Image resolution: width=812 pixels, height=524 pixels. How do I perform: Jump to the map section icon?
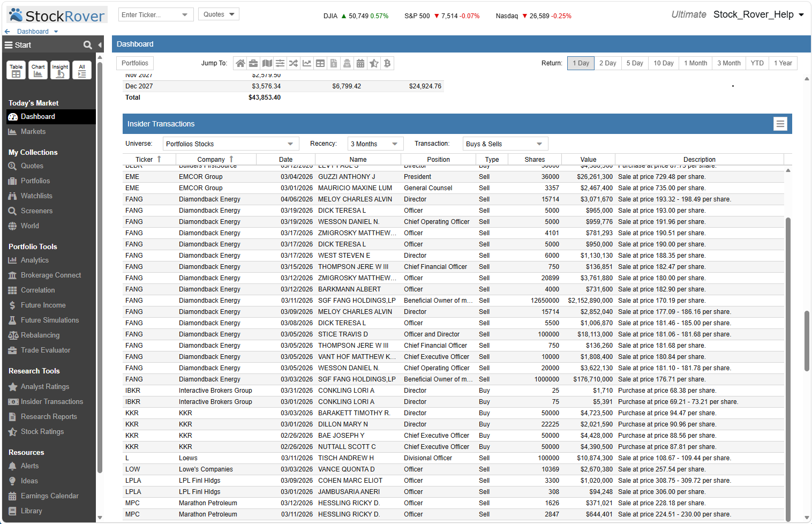coord(267,63)
